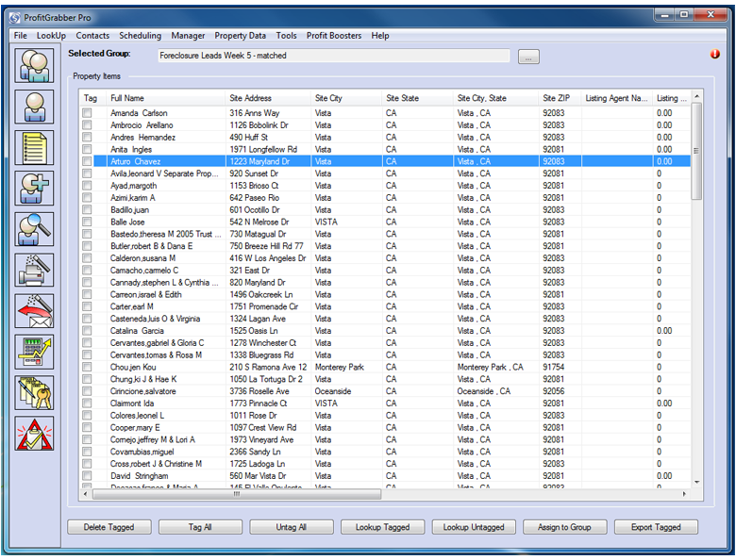The height and width of the screenshot is (560, 736).
Task: Sort by the Full Name column header
Action: tap(166, 98)
